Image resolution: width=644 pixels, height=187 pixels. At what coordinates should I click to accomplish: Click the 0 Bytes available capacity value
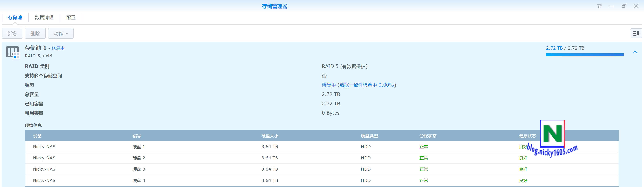coord(330,113)
